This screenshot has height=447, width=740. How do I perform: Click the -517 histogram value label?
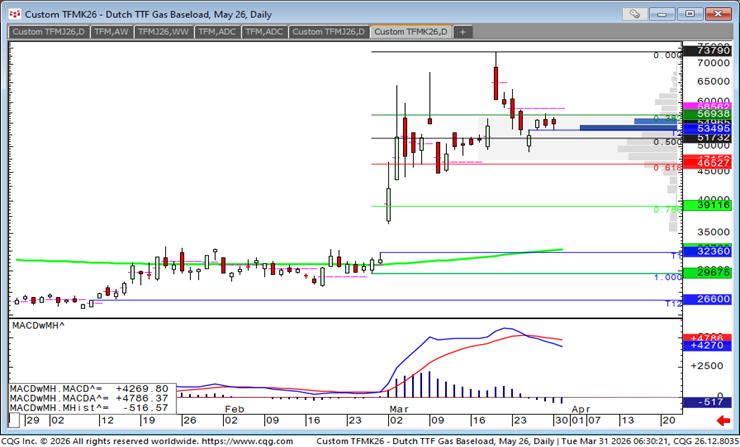pyautogui.click(x=704, y=402)
